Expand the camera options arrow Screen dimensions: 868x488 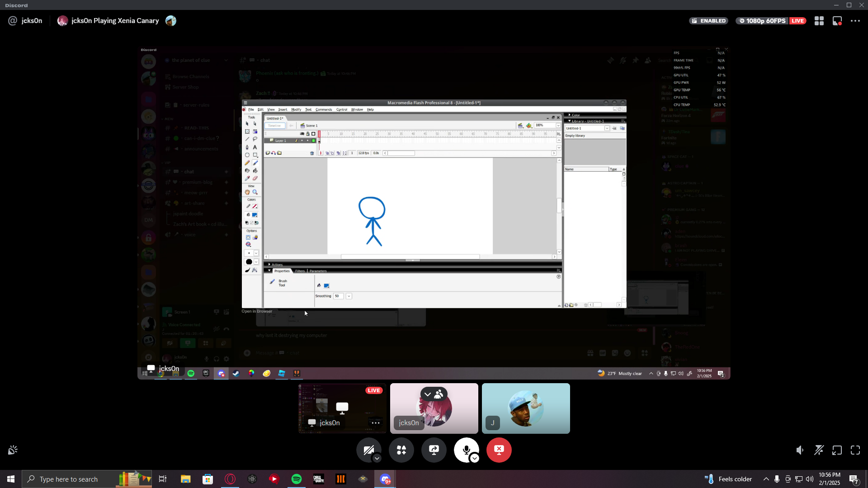click(x=377, y=458)
